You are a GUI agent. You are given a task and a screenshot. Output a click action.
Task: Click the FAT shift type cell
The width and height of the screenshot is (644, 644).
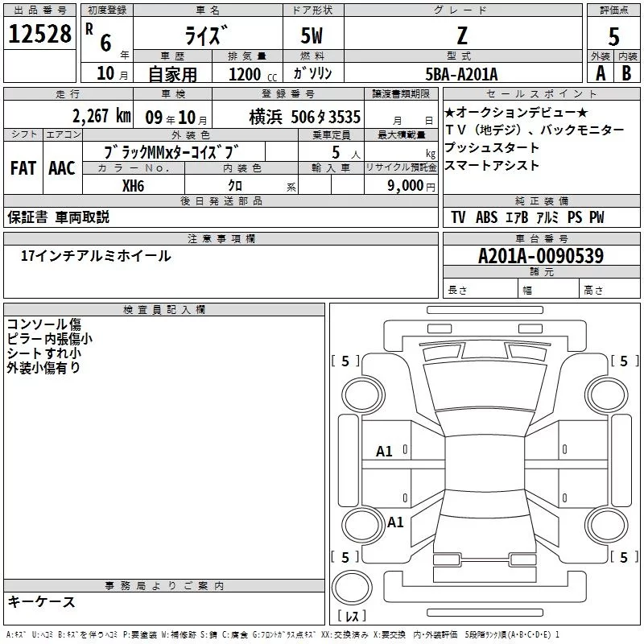click(x=23, y=168)
